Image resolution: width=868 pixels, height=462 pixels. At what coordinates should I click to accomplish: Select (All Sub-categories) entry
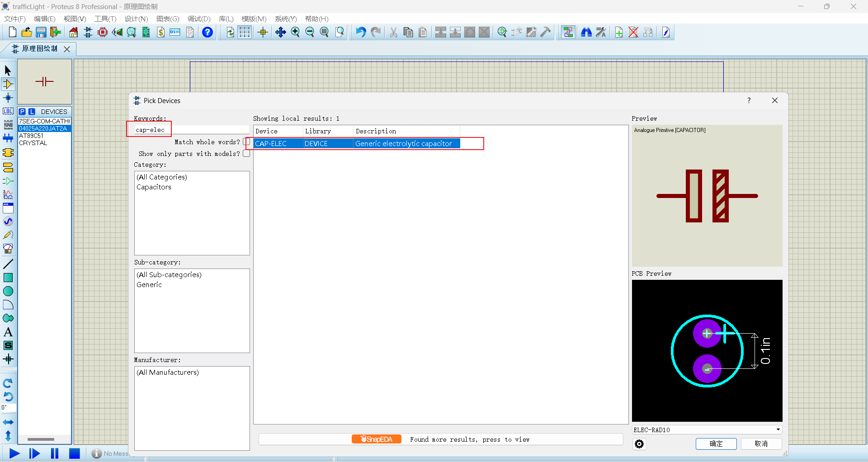coord(169,275)
